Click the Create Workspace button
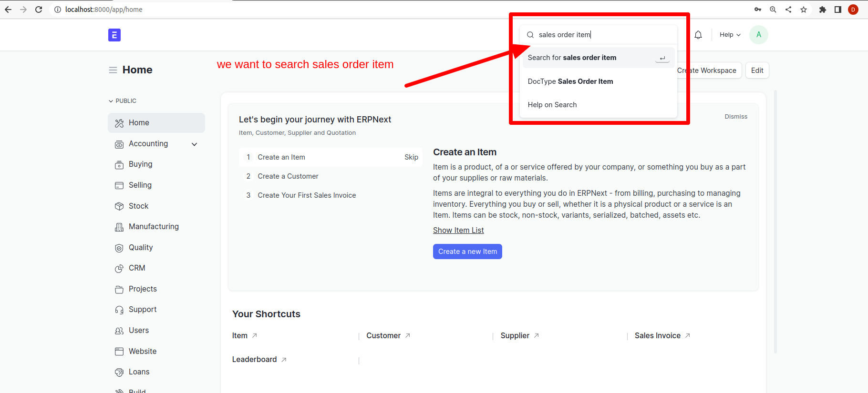 click(707, 71)
